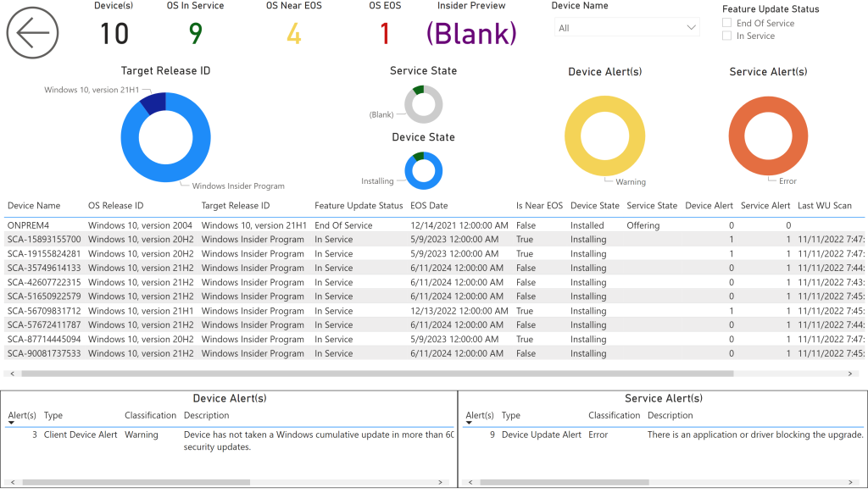Sort by the EOS Date column header
The width and height of the screenshot is (868, 493).
click(429, 206)
